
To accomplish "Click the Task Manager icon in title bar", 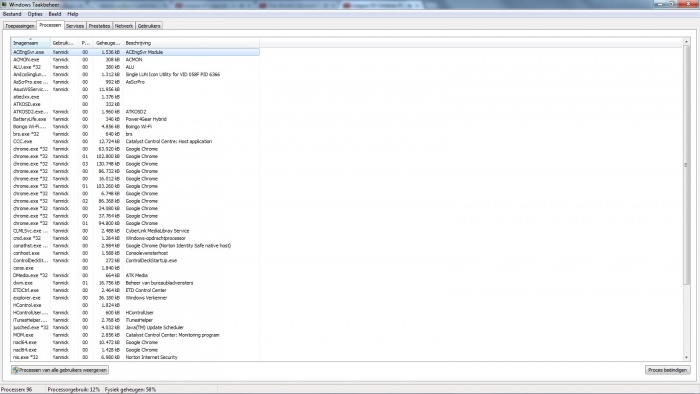I will pos(4,4).
